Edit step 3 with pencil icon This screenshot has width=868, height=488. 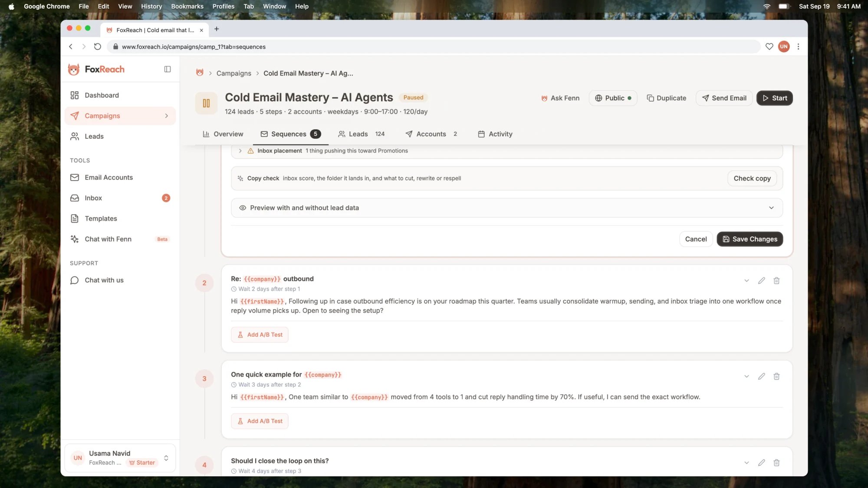[x=762, y=377]
